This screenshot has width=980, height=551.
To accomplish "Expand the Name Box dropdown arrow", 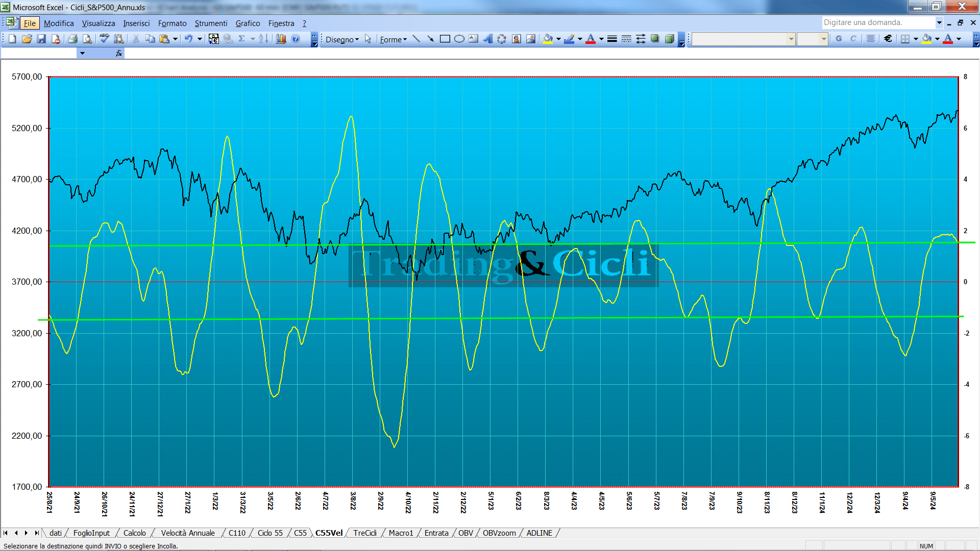I will [x=82, y=53].
